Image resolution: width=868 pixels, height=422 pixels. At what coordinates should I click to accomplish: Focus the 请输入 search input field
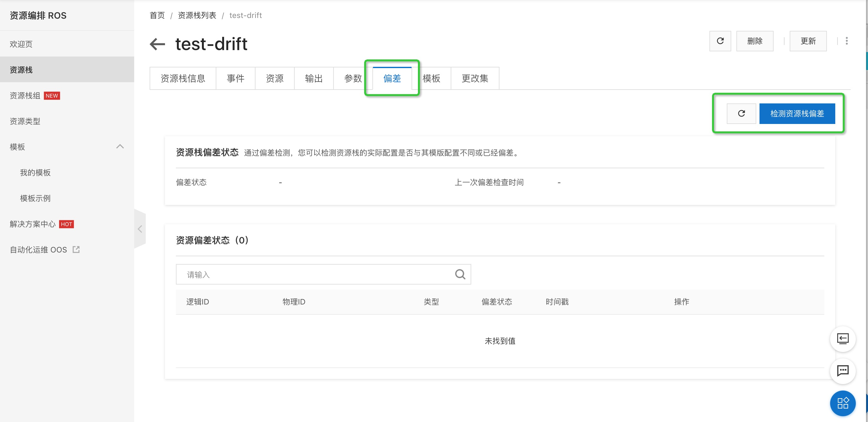point(324,274)
